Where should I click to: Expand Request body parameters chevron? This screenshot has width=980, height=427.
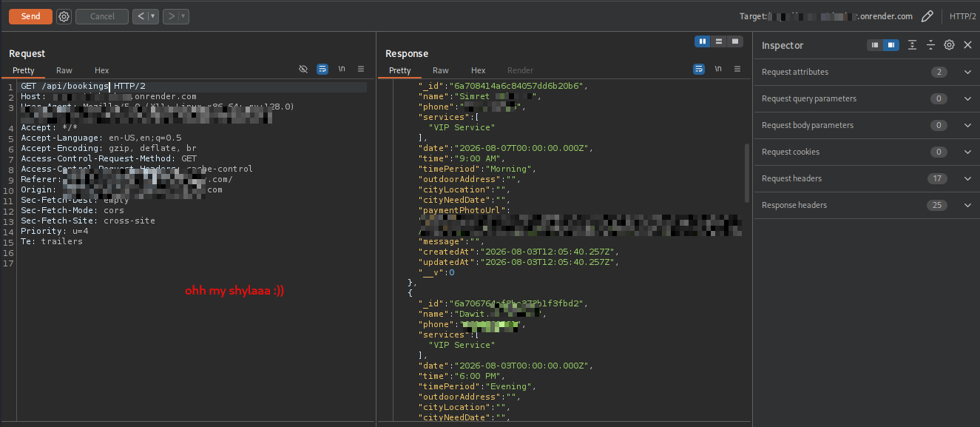967,125
